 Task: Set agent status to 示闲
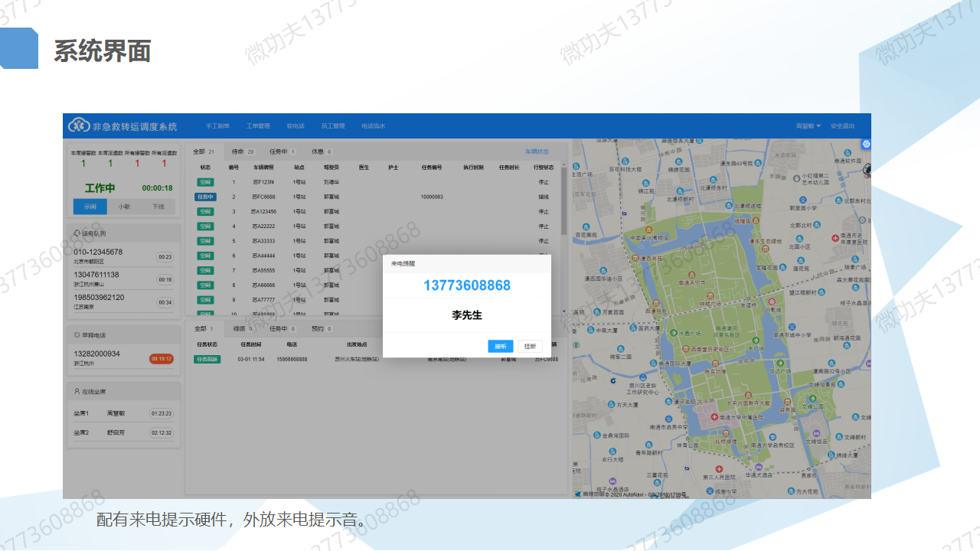click(90, 207)
